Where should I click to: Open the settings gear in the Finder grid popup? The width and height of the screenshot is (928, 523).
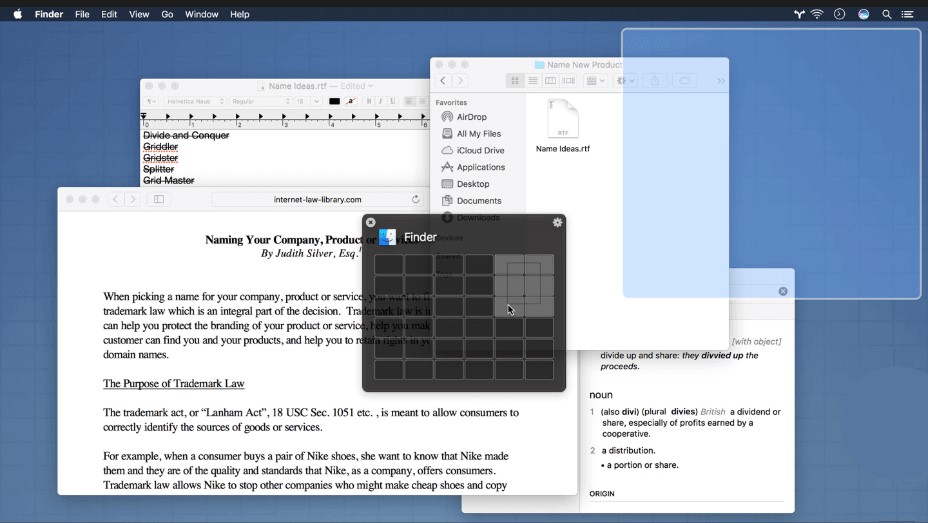point(557,222)
